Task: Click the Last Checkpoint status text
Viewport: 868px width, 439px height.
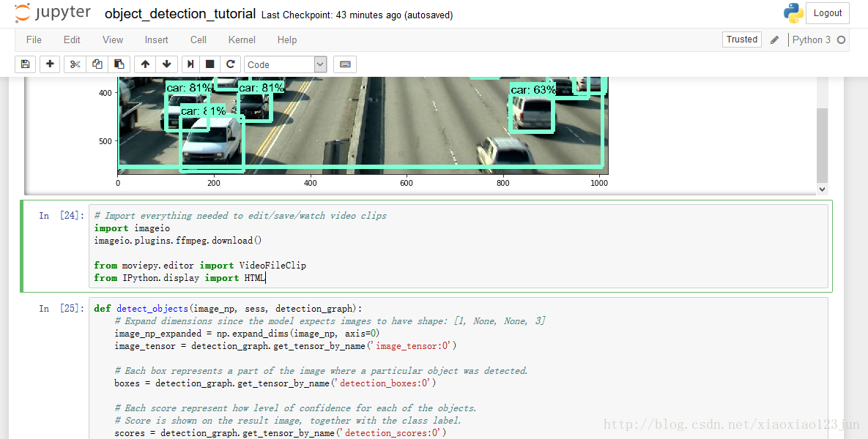Action: (x=357, y=15)
